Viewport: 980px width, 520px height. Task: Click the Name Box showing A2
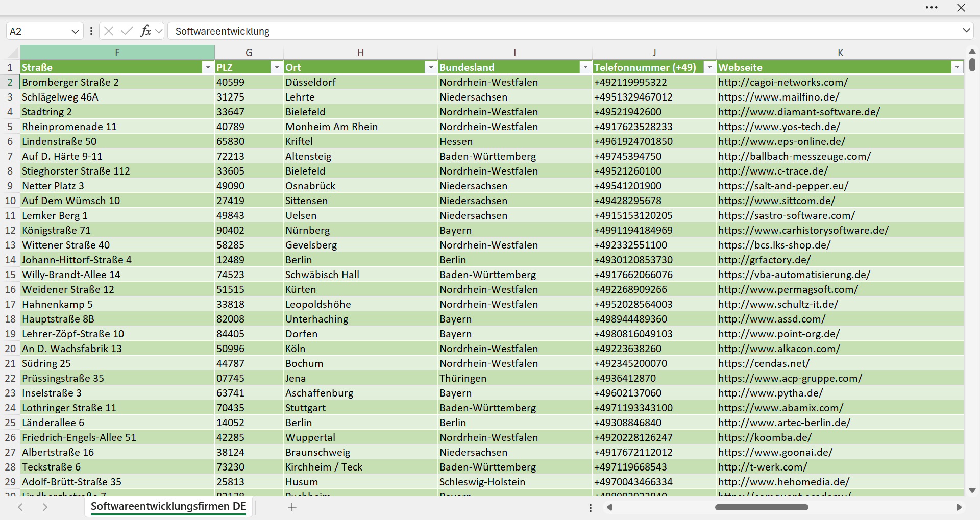38,31
